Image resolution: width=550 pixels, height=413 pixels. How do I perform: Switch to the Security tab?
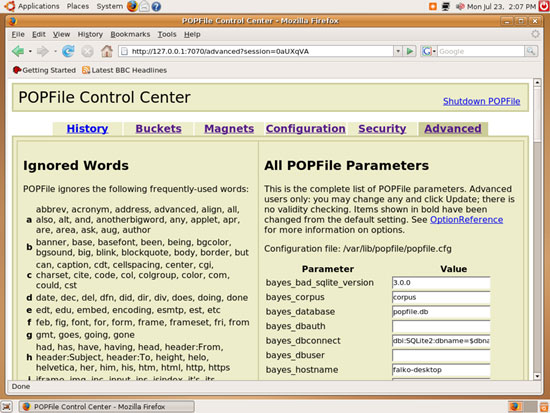coord(382,128)
